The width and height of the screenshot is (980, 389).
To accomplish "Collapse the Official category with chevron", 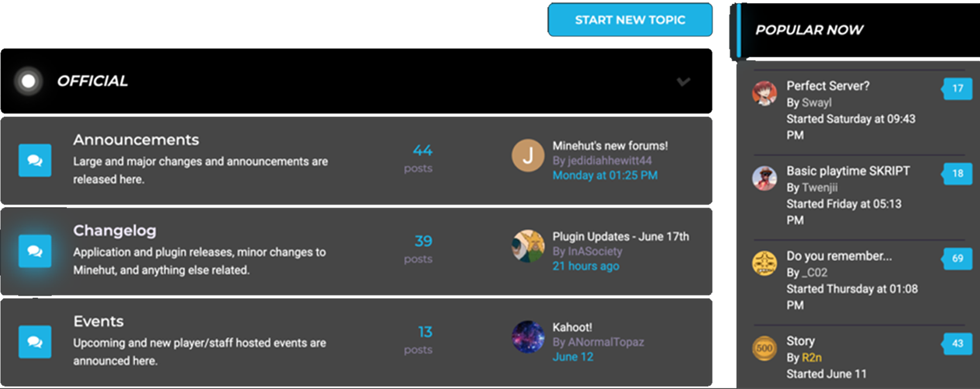I will point(683,82).
